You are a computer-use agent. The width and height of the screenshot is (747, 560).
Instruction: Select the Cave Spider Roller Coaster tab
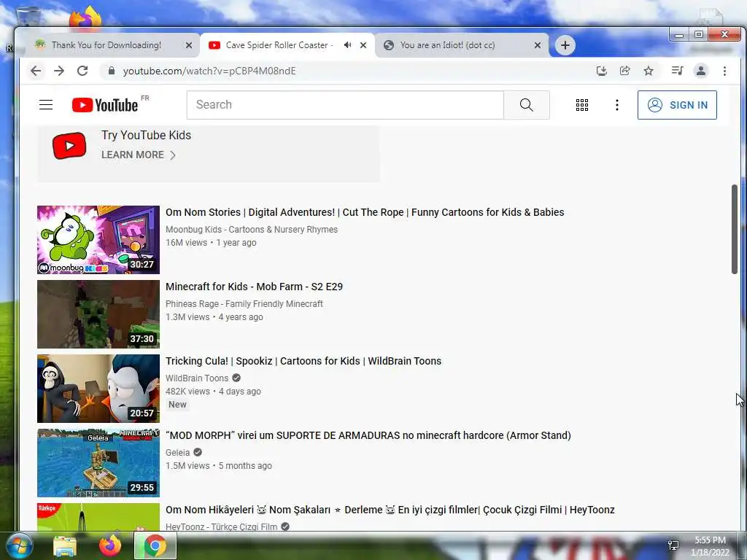[x=279, y=45]
